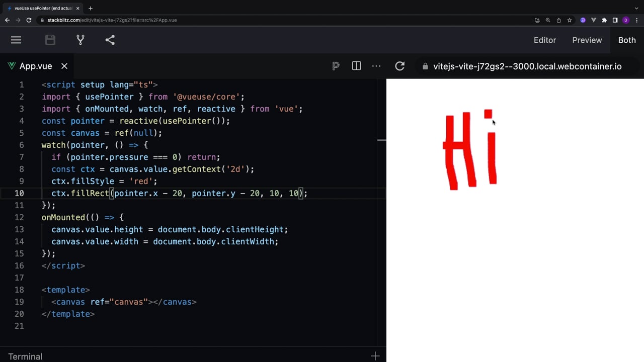Split the editor with the split icon
644x362 pixels.
coord(356,66)
